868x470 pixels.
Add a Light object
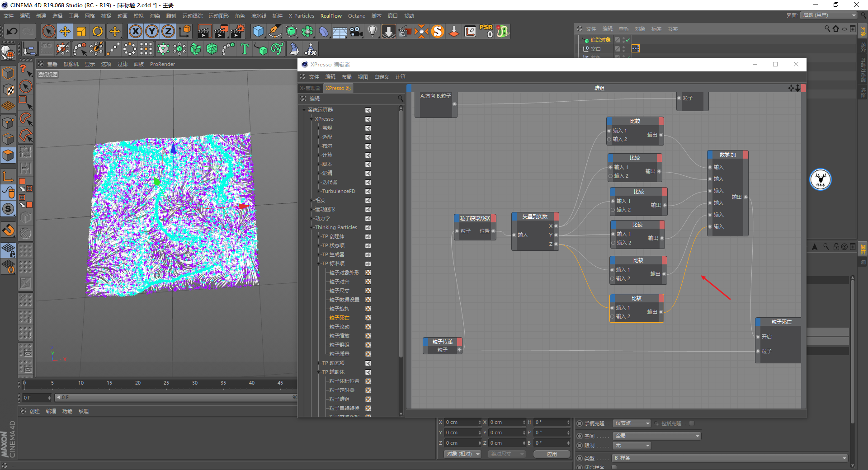(x=373, y=31)
